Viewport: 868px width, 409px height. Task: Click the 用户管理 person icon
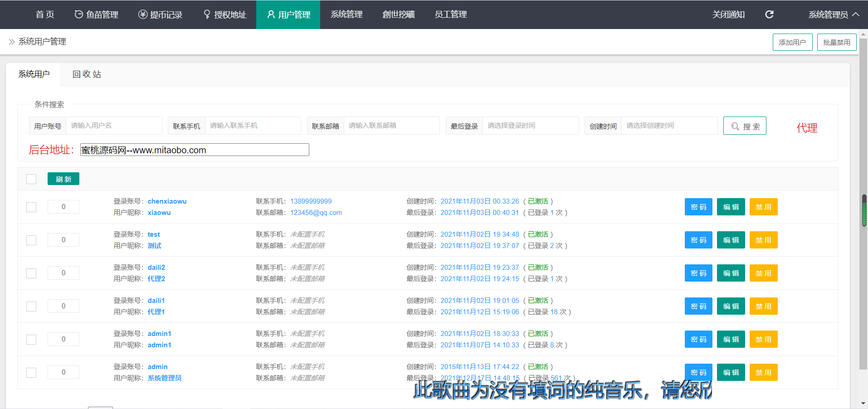pos(271,15)
